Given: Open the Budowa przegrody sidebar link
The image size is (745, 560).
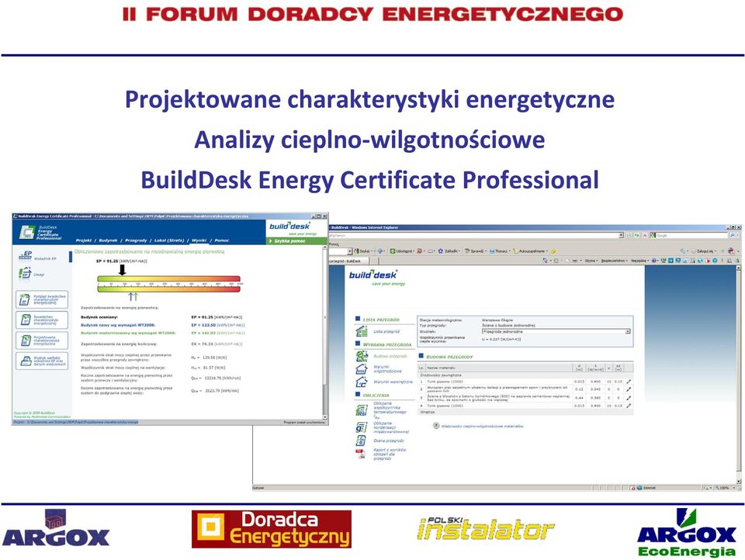Looking at the screenshot, I should point(390,356).
